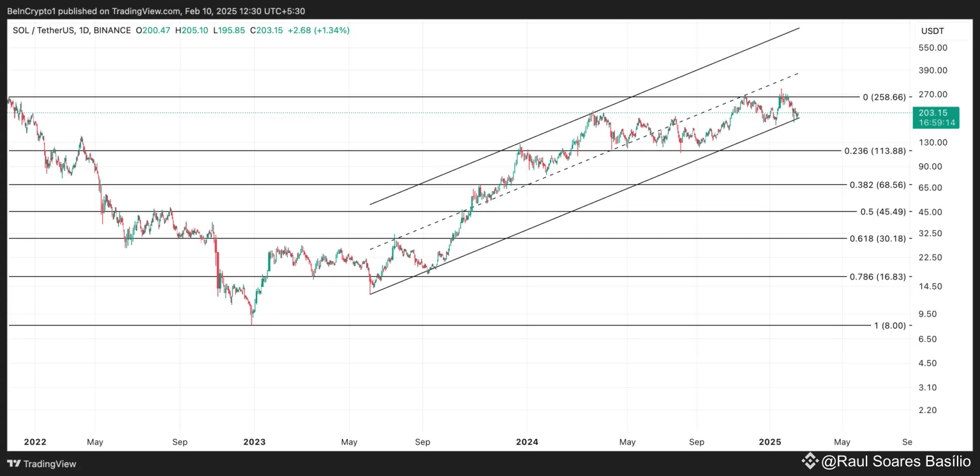Viewport: 980px width, 476px height.
Task: Click the 2024 label on the time axis
Action: pos(527,442)
